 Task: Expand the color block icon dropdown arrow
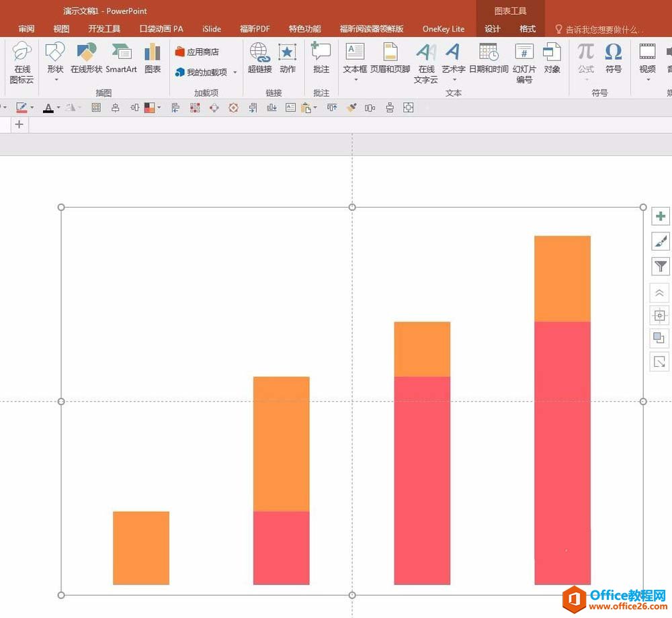pos(159,107)
